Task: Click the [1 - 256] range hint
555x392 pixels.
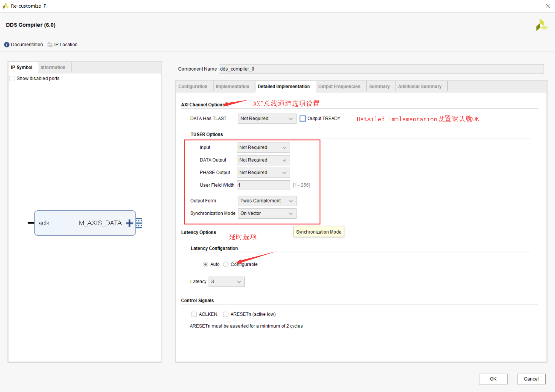Action: tap(301, 185)
